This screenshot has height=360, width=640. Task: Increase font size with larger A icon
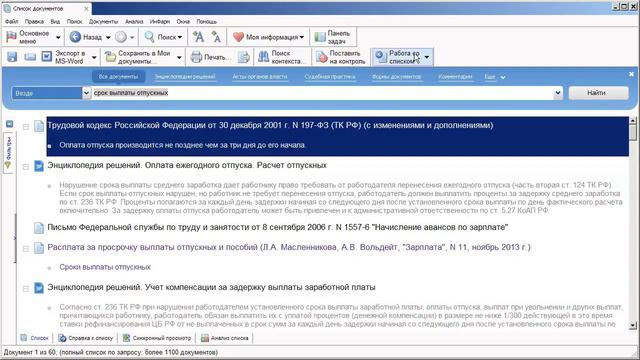click(198, 37)
